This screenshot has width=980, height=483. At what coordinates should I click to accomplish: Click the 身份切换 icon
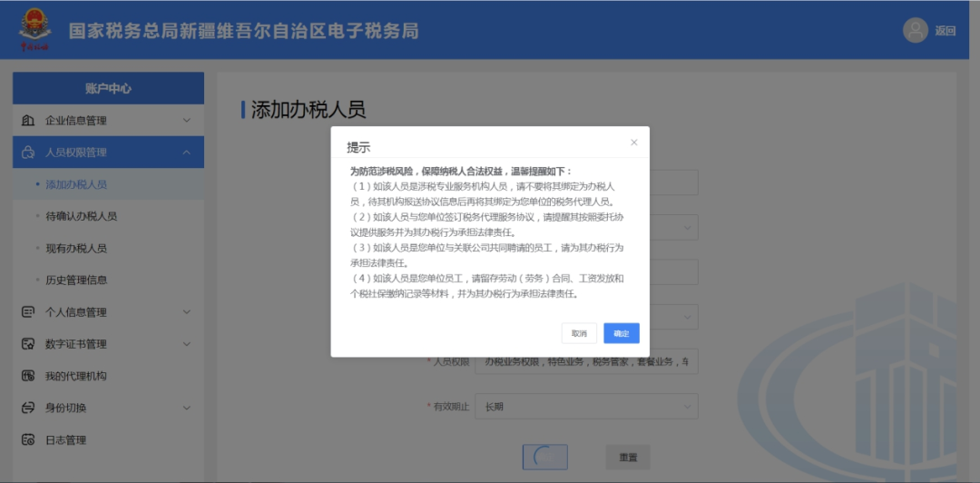tap(28, 408)
